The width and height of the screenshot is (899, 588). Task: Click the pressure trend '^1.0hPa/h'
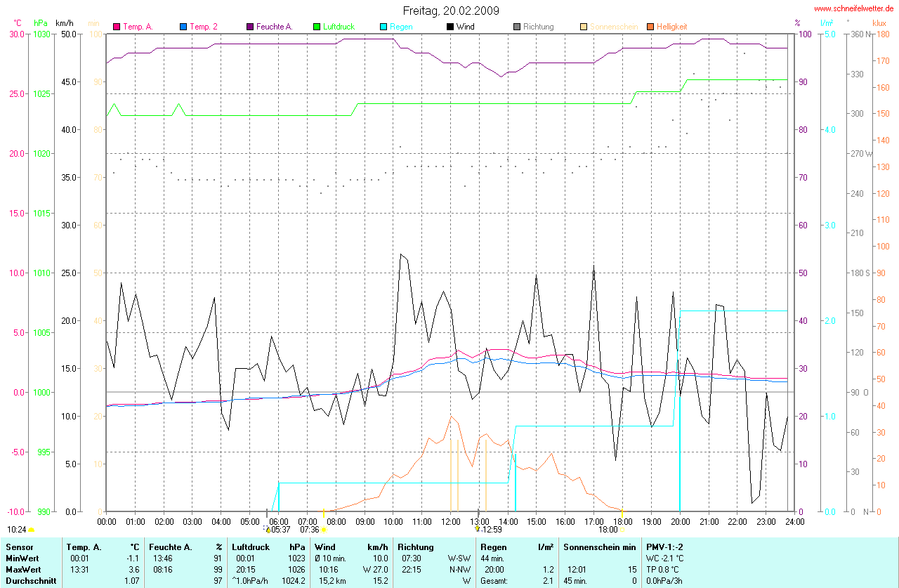[x=251, y=581]
